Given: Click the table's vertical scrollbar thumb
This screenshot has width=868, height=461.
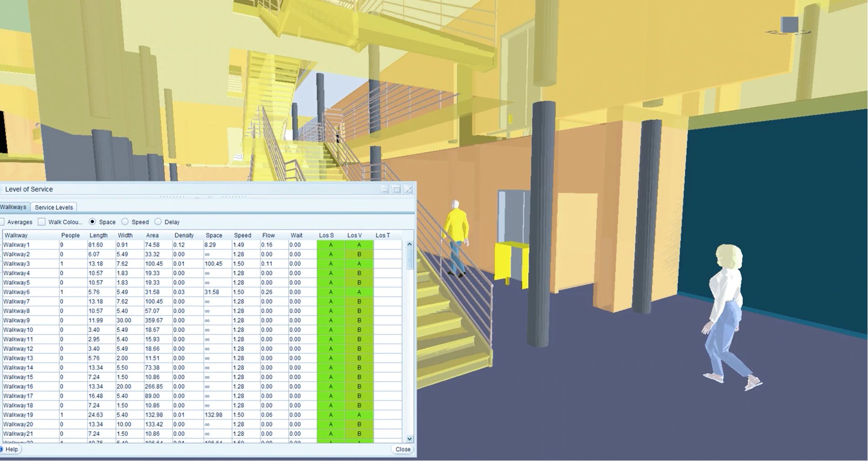Looking at the screenshot, I should tap(409, 259).
